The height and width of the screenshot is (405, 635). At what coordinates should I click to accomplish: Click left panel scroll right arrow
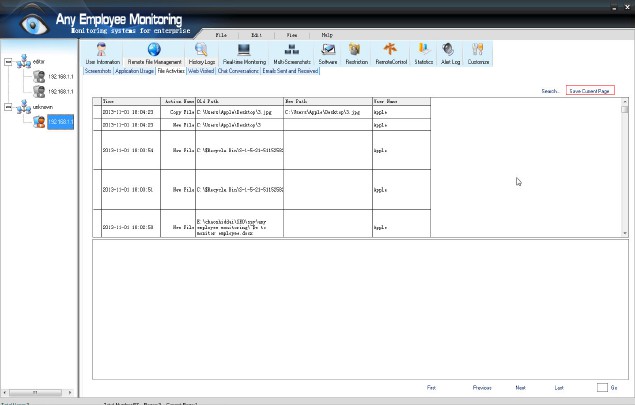[70, 392]
